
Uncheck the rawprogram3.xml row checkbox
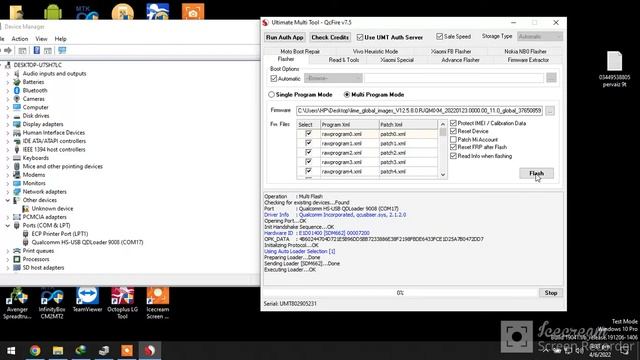(x=308, y=162)
